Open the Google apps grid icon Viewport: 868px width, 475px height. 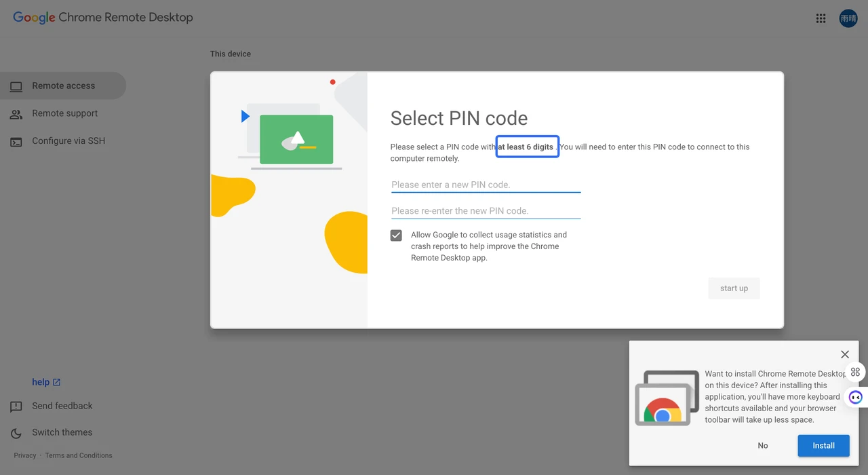coord(821,18)
